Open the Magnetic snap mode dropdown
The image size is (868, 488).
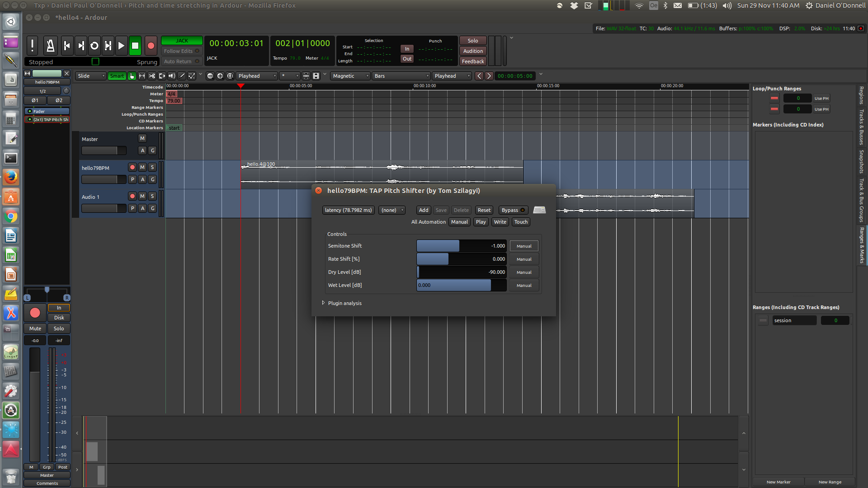[350, 76]
